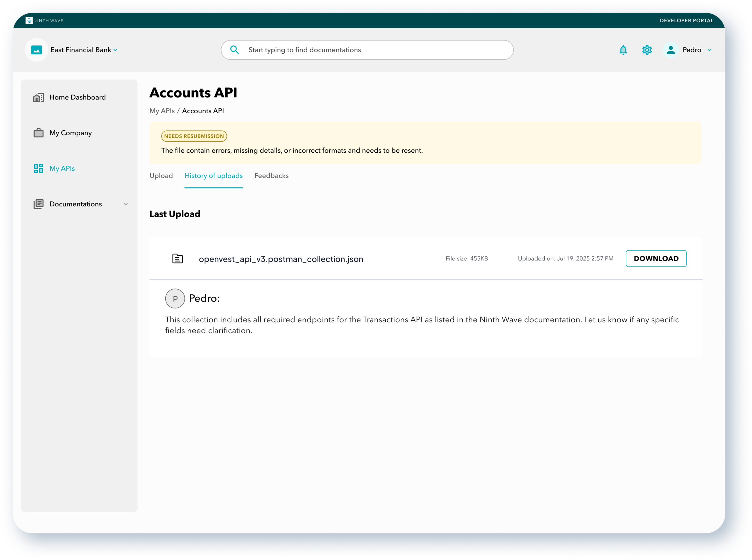
Task: Expand the Documentations sidebar chevron
Action: (x=125, y=204)
